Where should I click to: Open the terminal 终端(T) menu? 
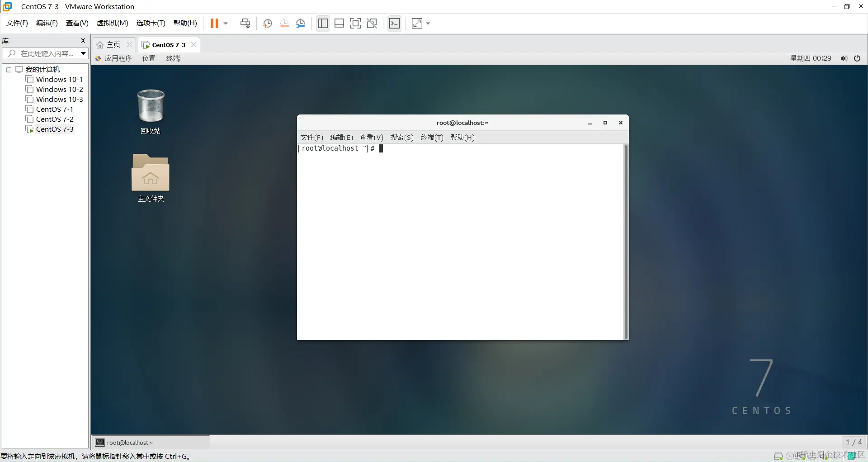coord(432,138)
